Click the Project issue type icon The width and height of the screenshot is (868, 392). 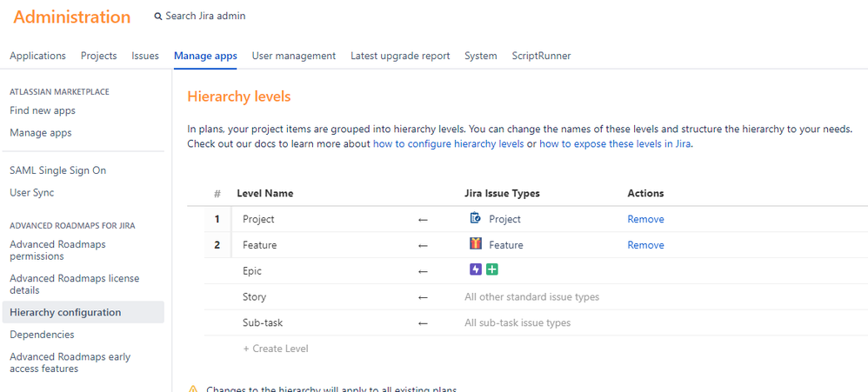[x=475, y=218]
